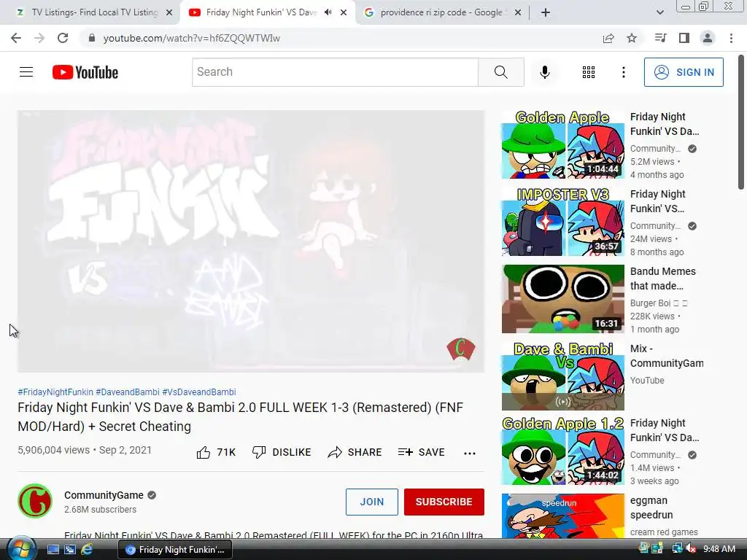Open Dave & Bambi Mix thumbnail
Image resolution: width=747 pixels, height=560 pixels.
562,376
